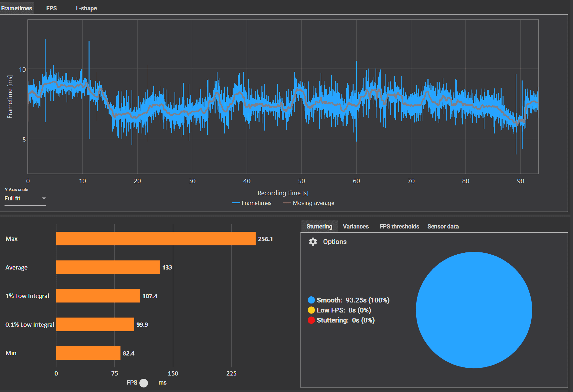Image resolution: width=573 pixels, height=392 pixels.
Task: Click the 0.1% Low Integral bar
Action: (x=95, y=324)
